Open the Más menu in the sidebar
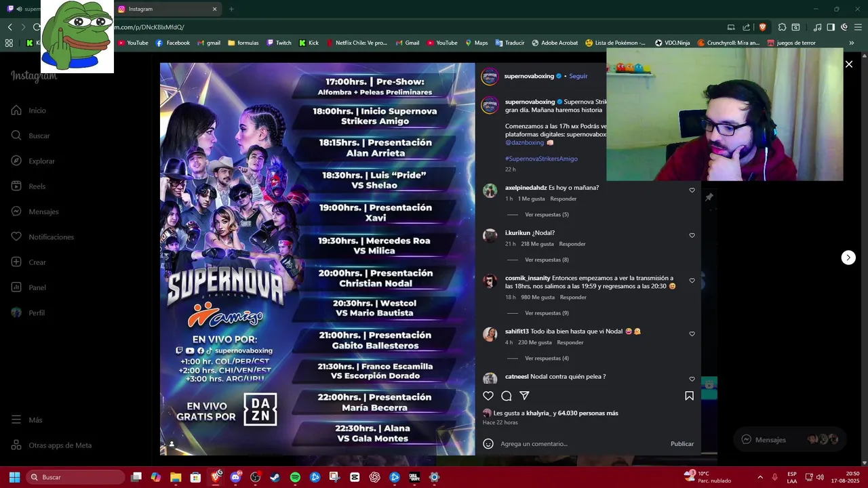 [x=26, y=420]
